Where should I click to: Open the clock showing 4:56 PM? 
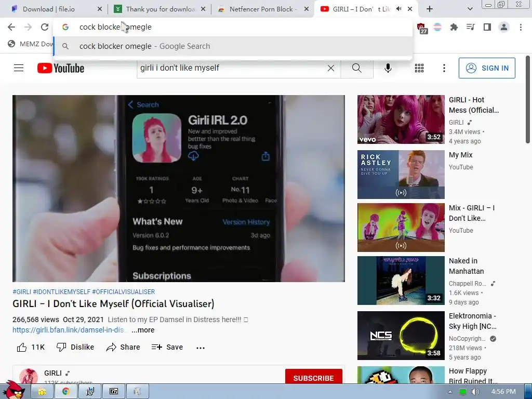pos(503,392)
